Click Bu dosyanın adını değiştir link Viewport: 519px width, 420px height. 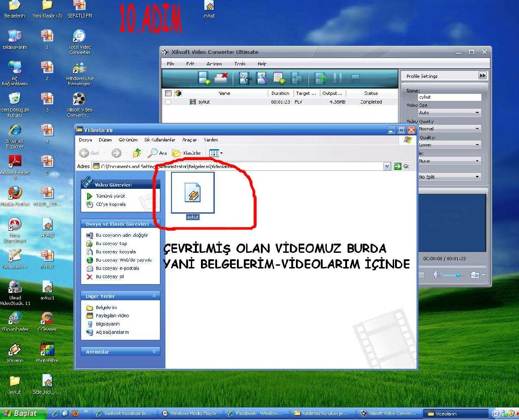coord(122,235)
